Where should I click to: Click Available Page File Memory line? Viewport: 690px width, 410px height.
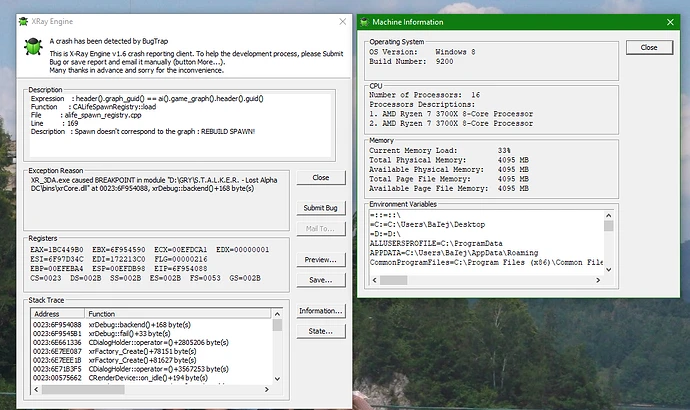tap(449, 189)
